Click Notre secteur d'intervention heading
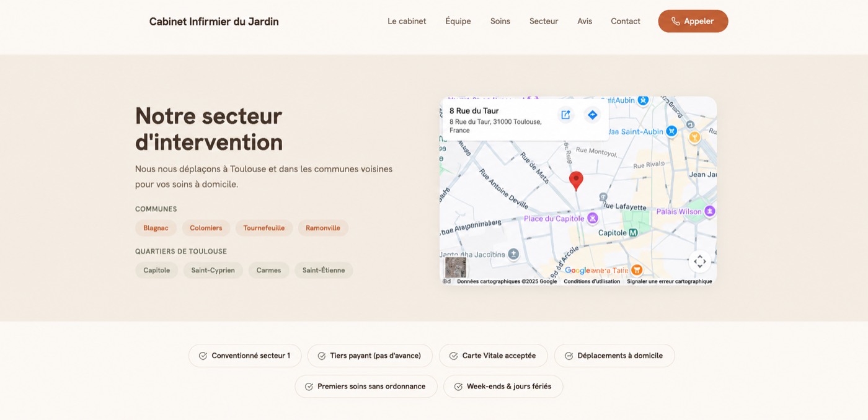This screenshot has height=420, width=868. pos(209,129)
